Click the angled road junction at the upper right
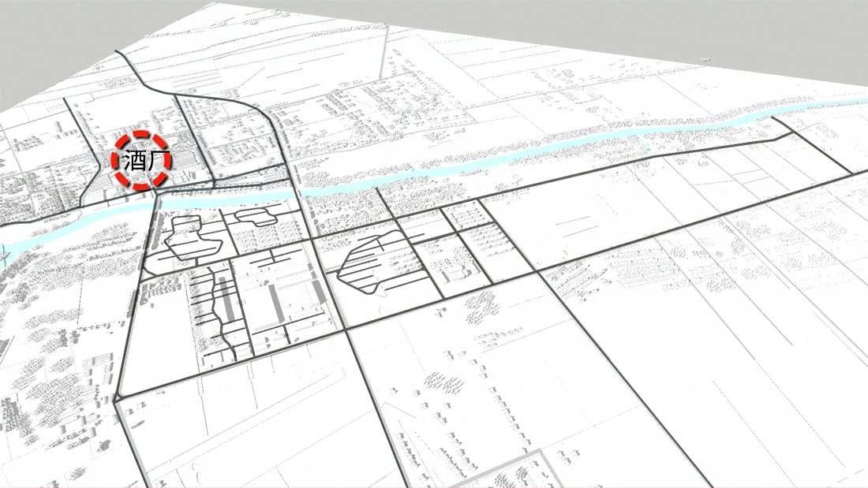This screenshot has width=868, height=488. (789, 135)
